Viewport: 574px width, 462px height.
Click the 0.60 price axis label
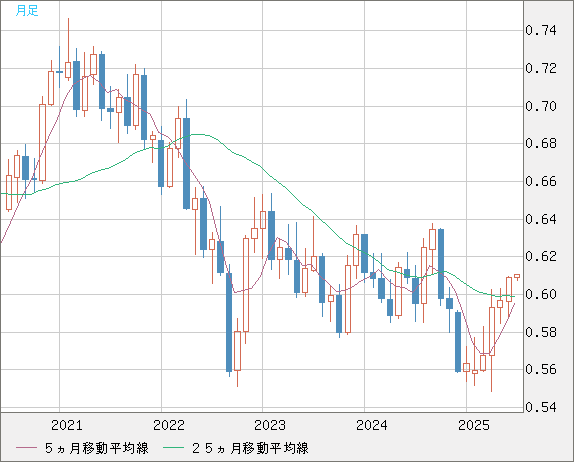coord(541,294)
